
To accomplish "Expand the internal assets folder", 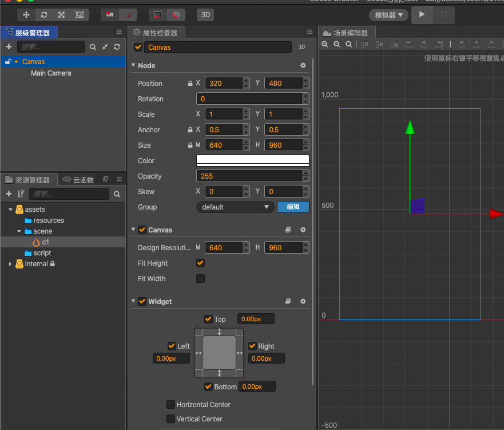I will pyautogui.click(x=10, y=264).
